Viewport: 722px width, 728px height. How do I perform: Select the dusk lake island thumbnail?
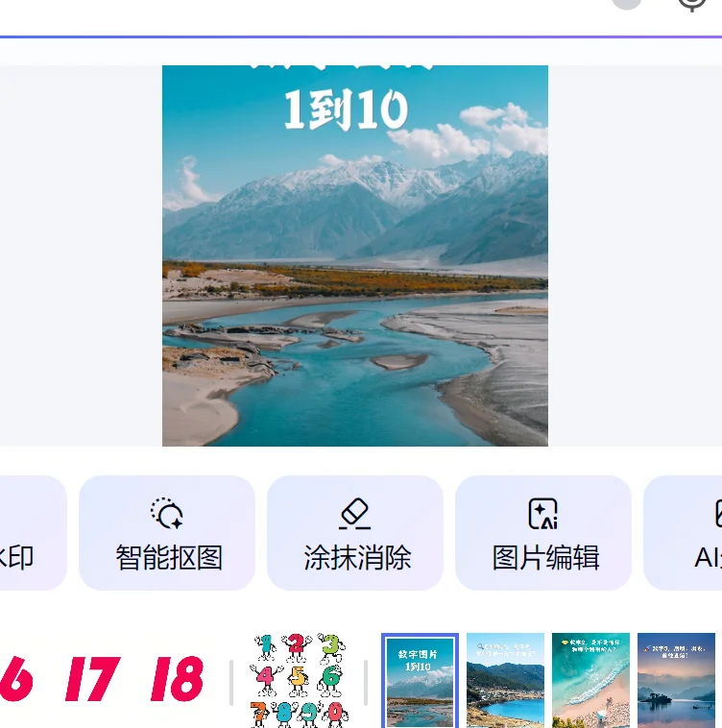tap(676, 680)
